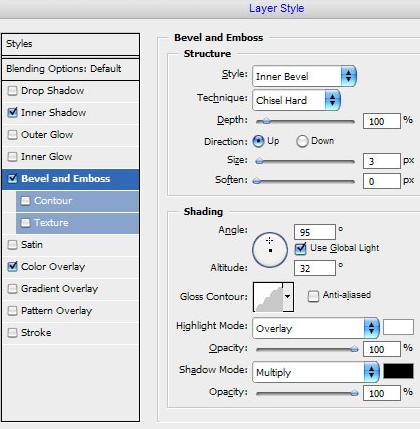420x429 pixels.
Task: Enable the Satin checkbox
Action: point(12,245)
